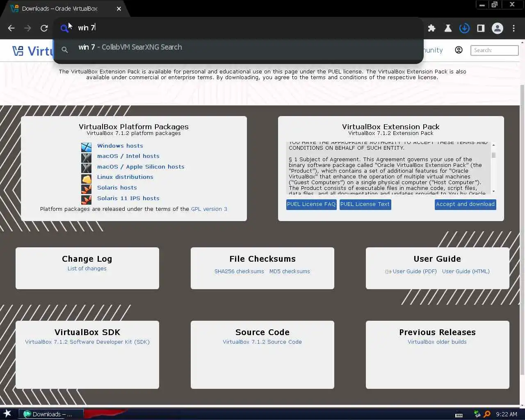Open the GPL version 3 link
Screen dimensions: 525x420
coord(209,209)
